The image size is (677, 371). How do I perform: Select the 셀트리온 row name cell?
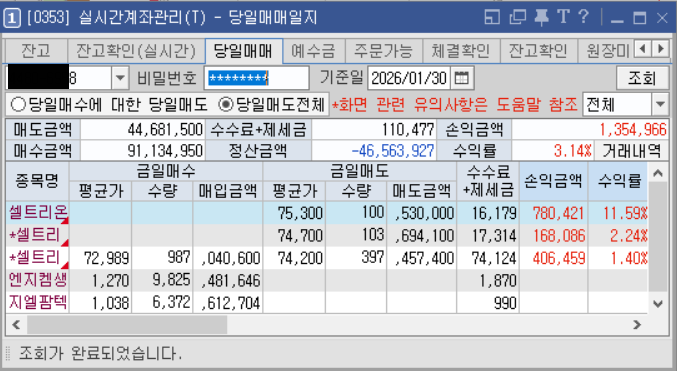point(38,213)
